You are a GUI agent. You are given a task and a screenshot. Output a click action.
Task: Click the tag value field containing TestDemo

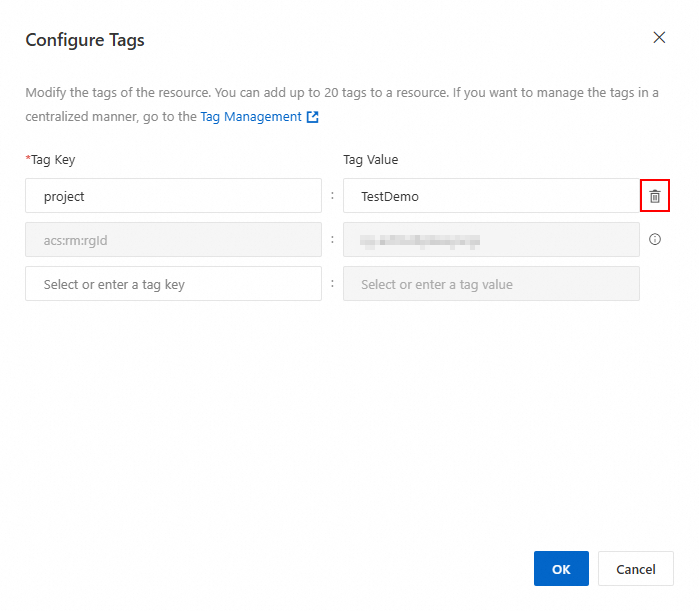[x=490, y=196]
